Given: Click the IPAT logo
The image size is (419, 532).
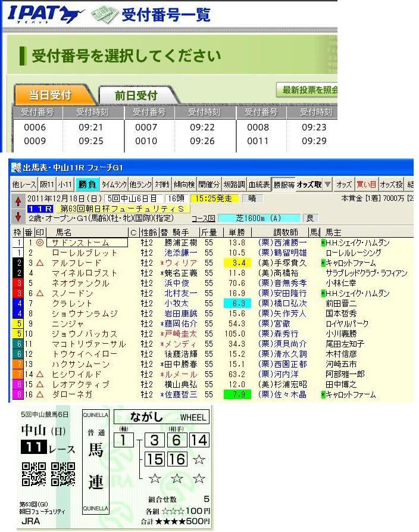Looking at the screenshot, I should [46, 14].
